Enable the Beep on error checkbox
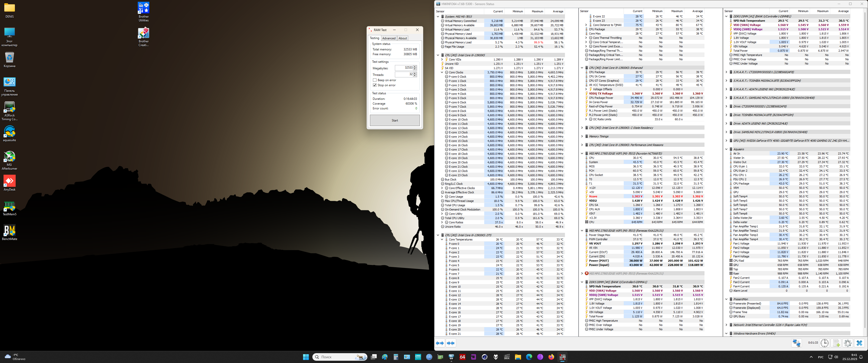Viewport: 868px width, 363px height. pyautogui.click(x=375, y=80)
